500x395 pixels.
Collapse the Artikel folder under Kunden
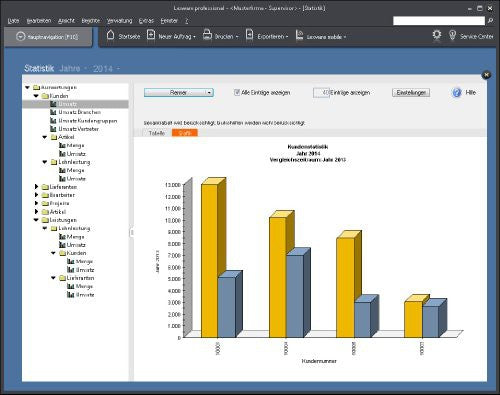coord(45,137)
